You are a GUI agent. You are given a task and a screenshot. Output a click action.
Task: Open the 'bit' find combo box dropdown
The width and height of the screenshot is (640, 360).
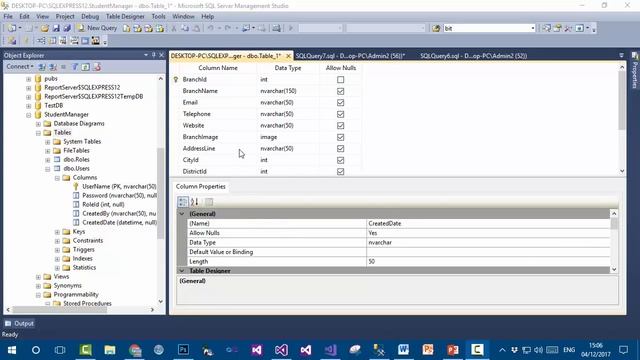(532, 28)
